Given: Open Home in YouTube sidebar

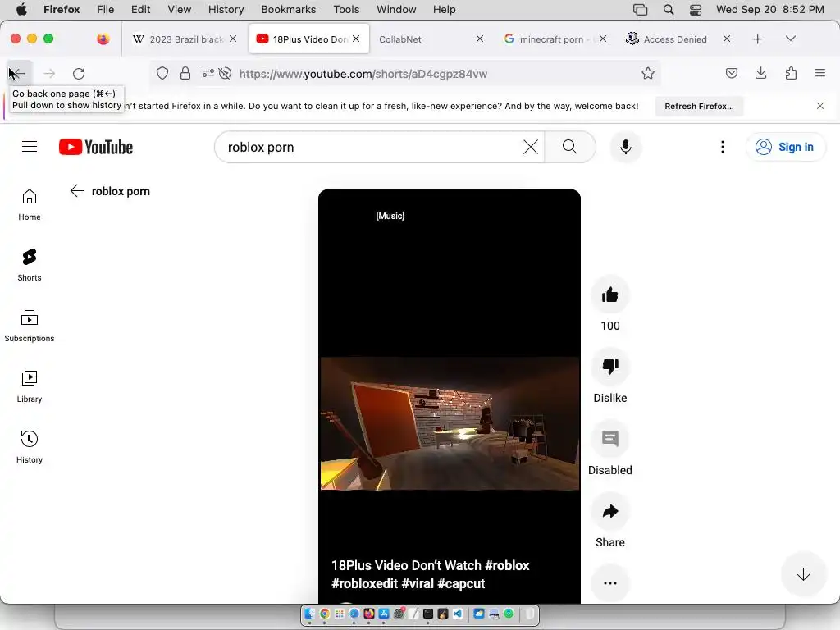Looking at the screenshot, I should click(x=30, y=204).
